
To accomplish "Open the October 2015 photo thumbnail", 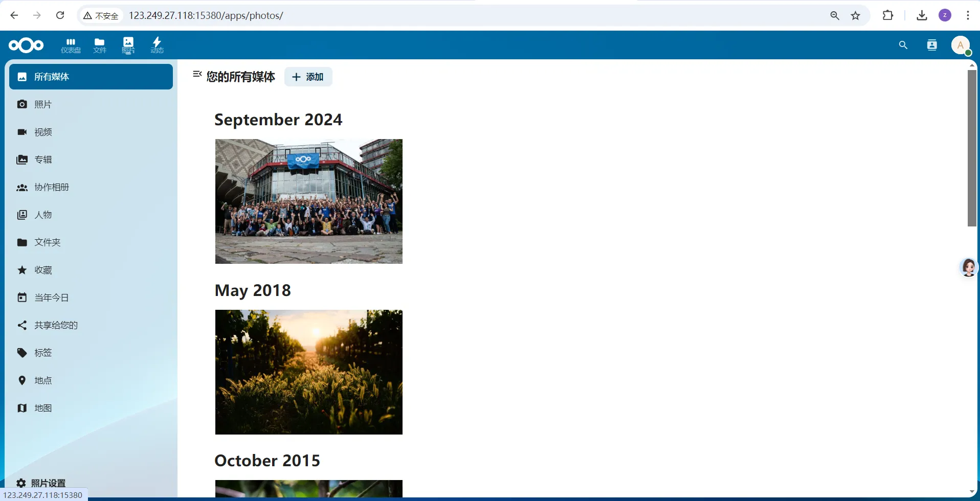I will tap(309, 489).
